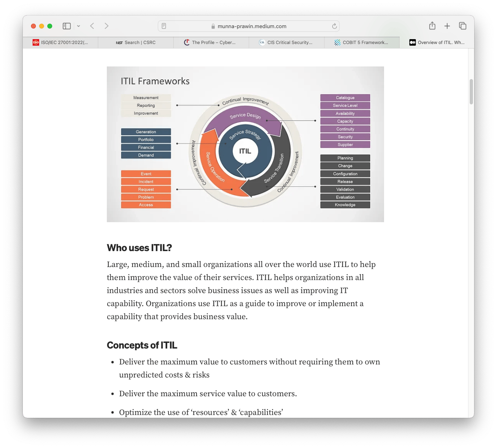
Task: Select the Overview of ITIL tab
Action: tap(437, 42)
